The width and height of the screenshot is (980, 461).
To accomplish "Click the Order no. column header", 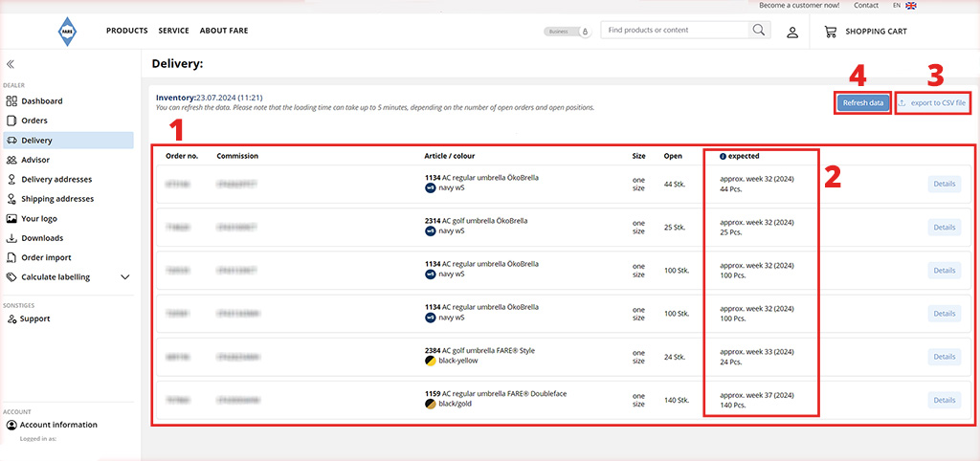I will point(182,156).
